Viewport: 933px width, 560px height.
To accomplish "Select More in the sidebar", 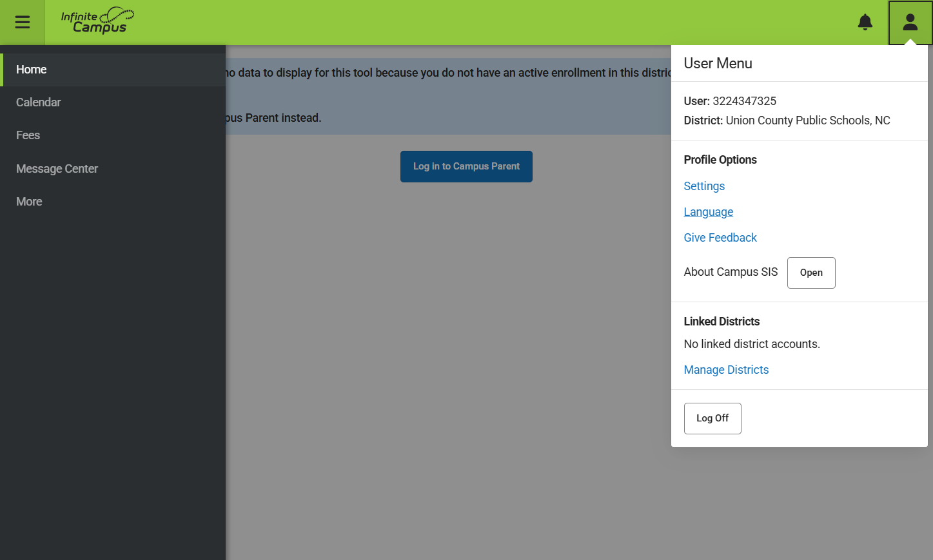I will point(113,202).
